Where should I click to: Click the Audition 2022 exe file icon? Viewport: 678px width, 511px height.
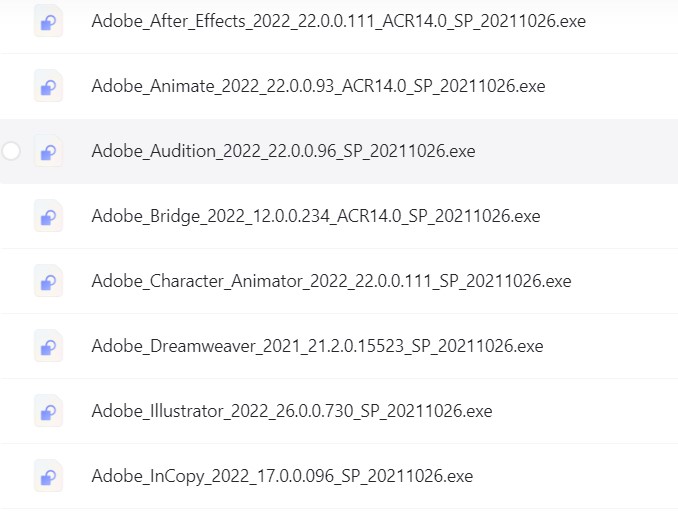(48, 151)
